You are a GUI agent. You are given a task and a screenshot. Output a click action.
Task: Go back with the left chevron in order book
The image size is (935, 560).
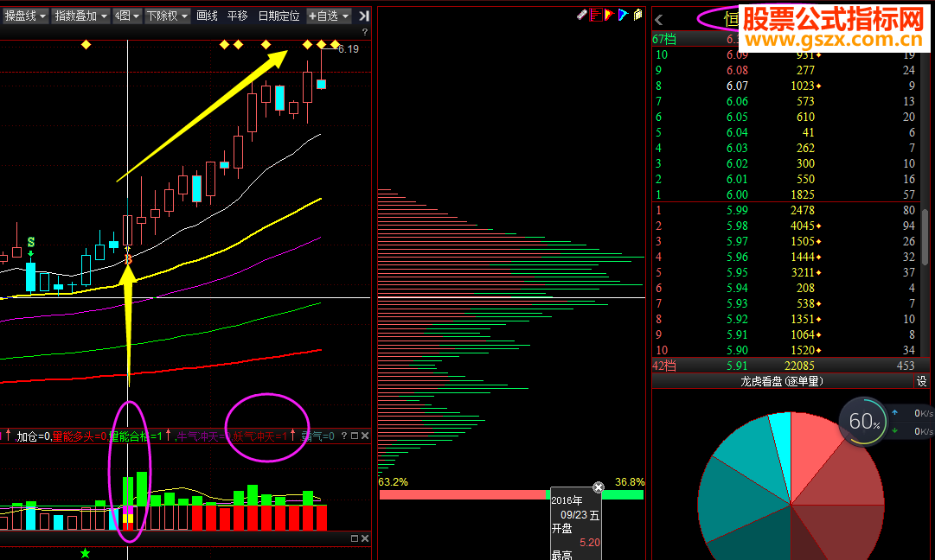tap(659, 20)
